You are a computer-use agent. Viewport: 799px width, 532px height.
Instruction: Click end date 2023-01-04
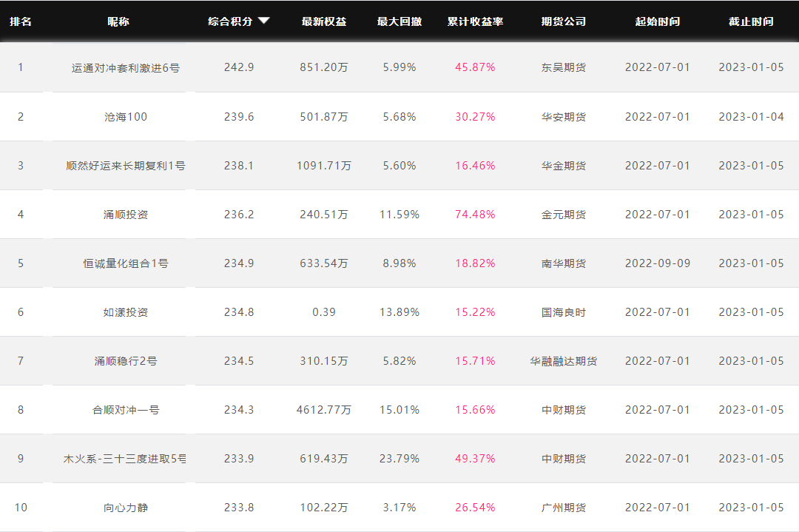tap(751, 117)
